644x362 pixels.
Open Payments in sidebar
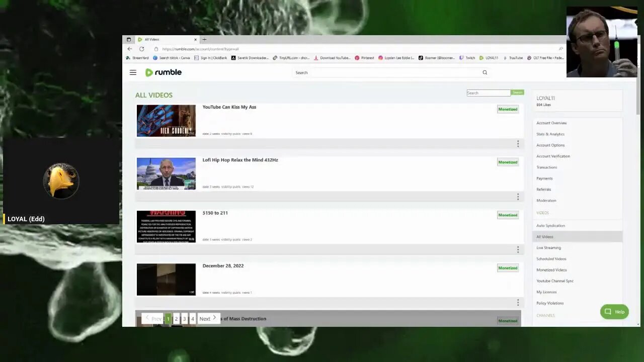(x=544, y=178)
